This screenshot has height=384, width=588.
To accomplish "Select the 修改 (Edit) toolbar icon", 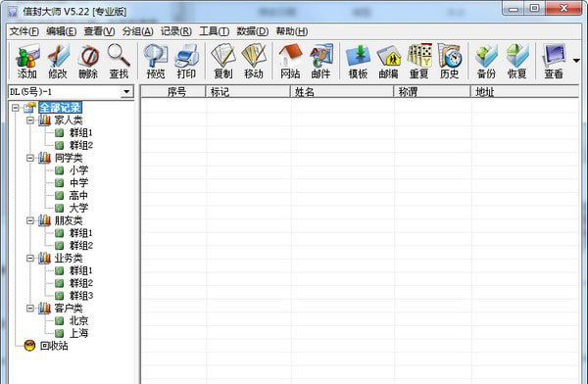I will click(58, 62).
